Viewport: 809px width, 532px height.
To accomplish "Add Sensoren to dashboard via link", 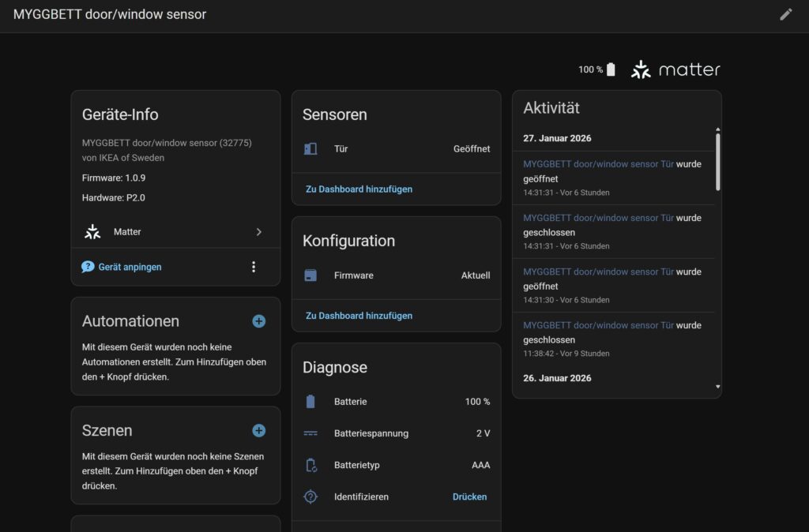I will coord(359,189).
